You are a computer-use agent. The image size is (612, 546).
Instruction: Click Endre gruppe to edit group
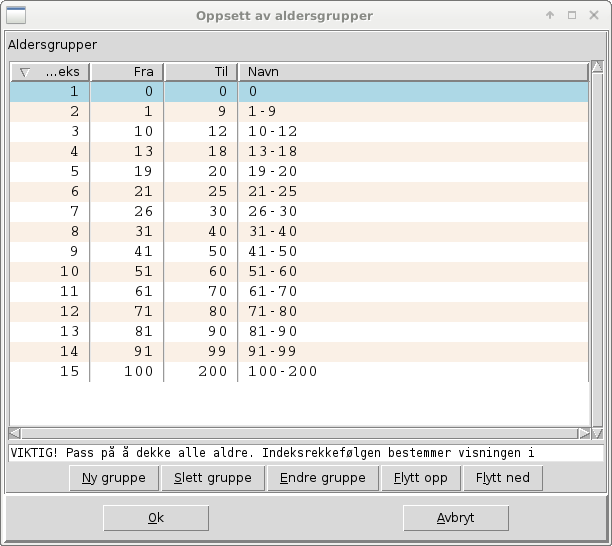coord(322,478)
